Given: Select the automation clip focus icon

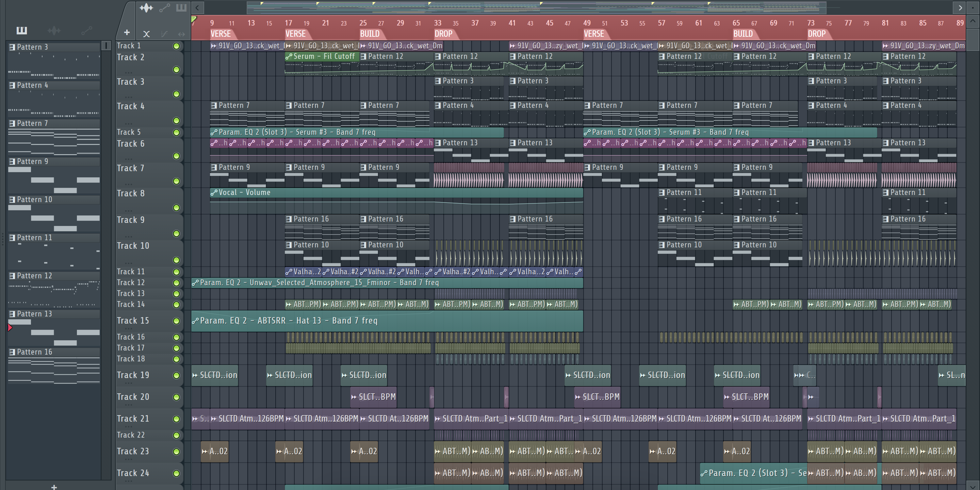Looking at the screenshot, I should 164,8.
